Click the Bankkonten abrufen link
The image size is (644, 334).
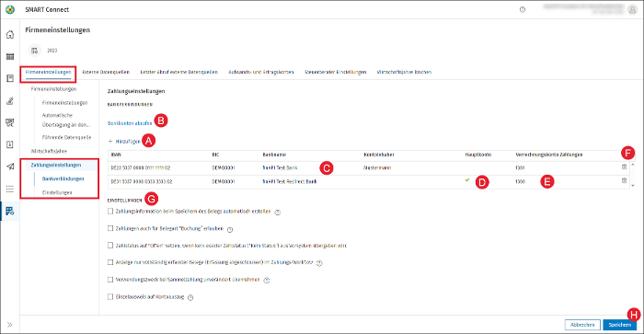[x=130, y=123]
